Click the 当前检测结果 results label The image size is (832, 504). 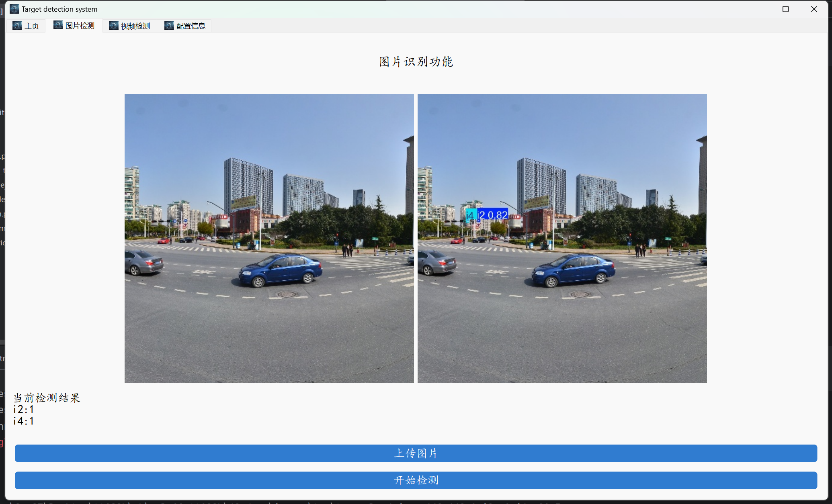click(47, 398)
